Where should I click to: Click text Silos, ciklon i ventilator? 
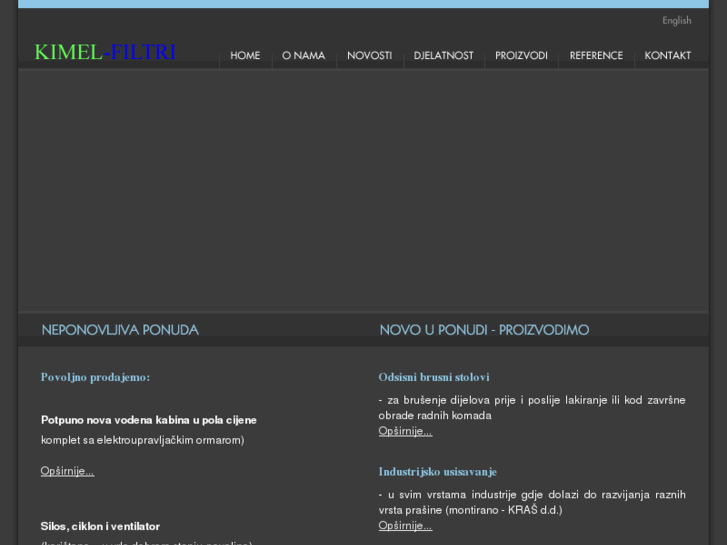coord(100,526)
